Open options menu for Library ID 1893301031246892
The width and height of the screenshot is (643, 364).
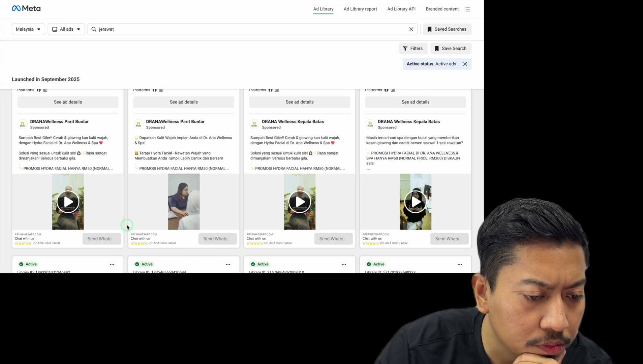click(x=112, y=265)
